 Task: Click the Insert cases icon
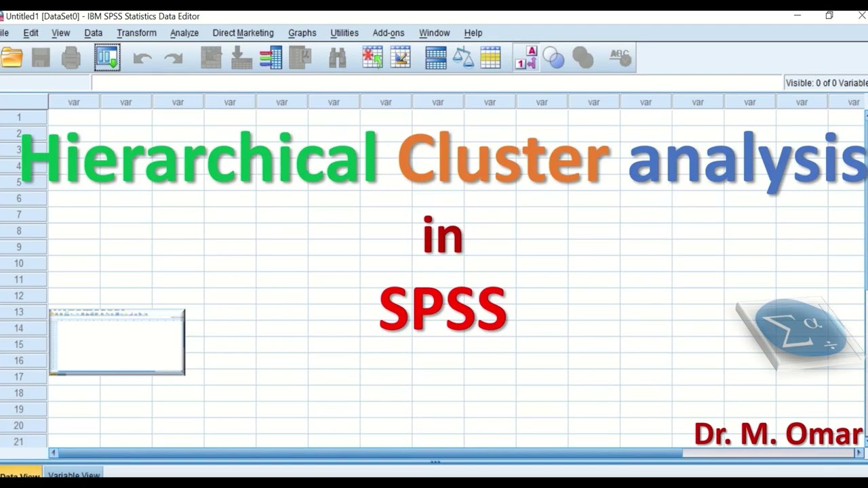click(x=372, y=58)
